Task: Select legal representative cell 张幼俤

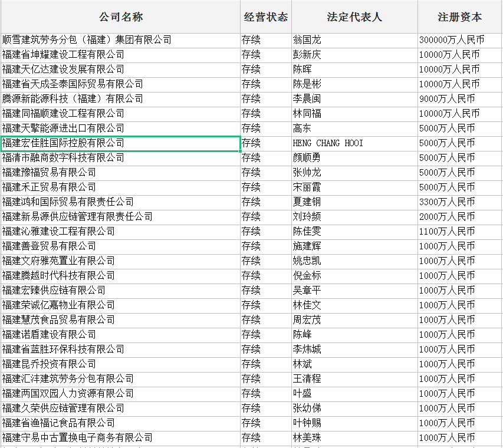Action: coord(354,409)
